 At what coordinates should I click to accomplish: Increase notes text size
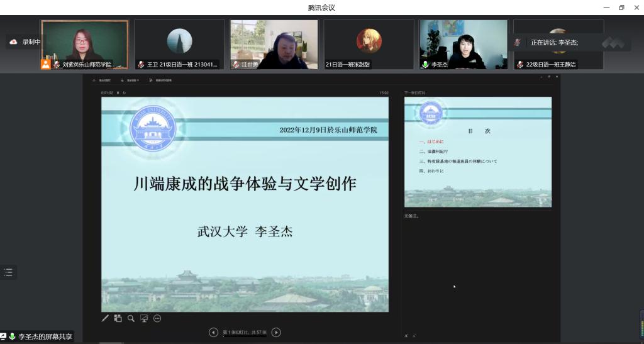[407, 336]
